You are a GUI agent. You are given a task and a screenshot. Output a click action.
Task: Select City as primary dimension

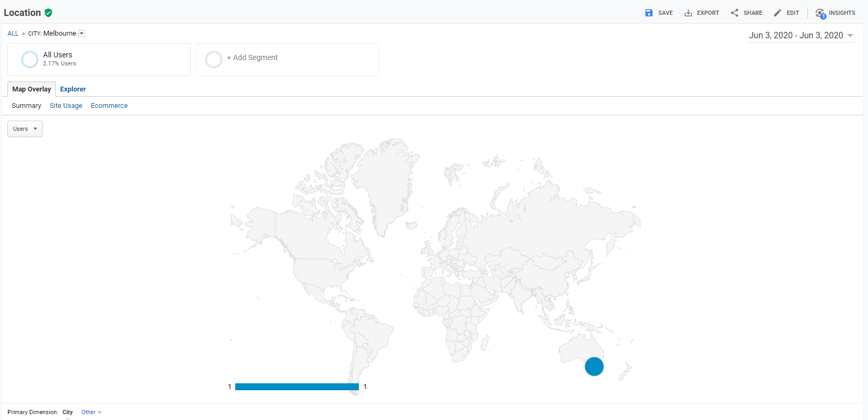68,412
